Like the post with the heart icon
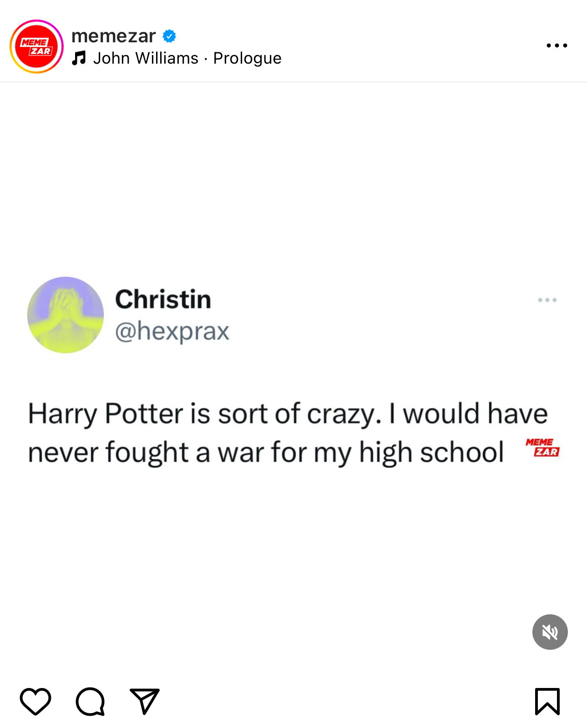 (x=35, y=702)
